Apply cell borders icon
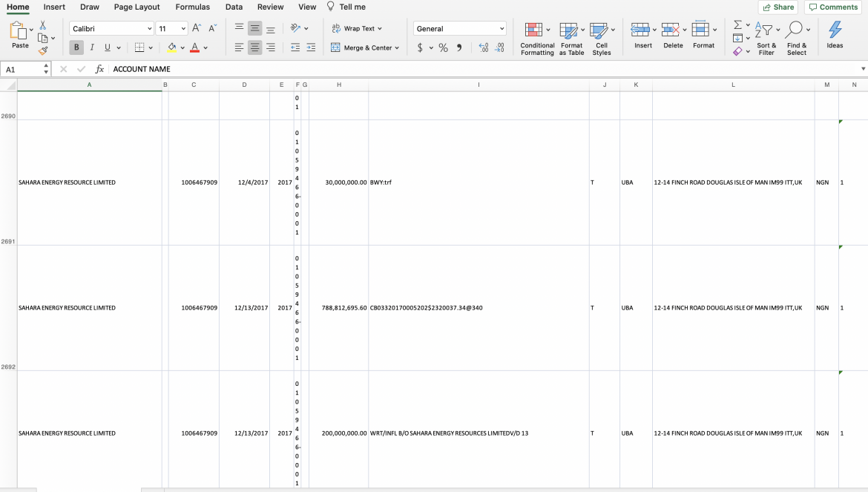The width and height of the screenshot is (868, 492). click(x=139, y=47)
